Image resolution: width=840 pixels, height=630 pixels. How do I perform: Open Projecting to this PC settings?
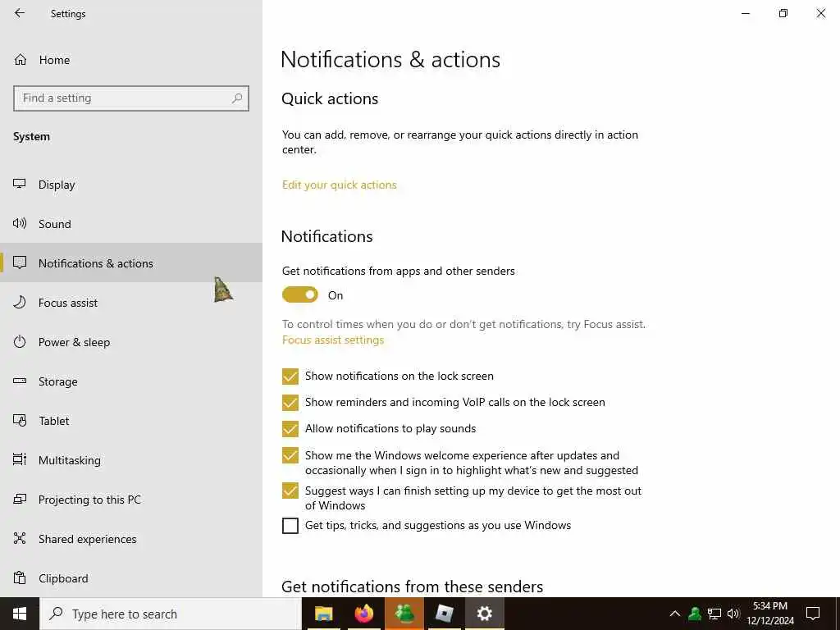[x=131, y=500]
